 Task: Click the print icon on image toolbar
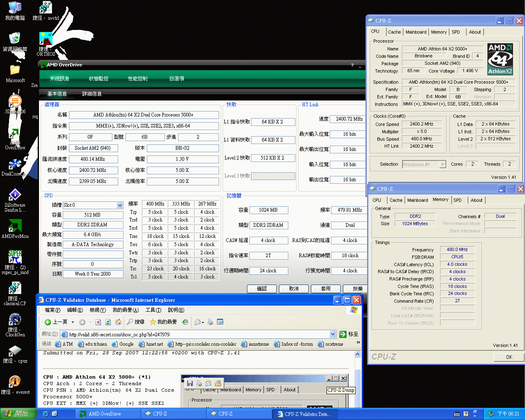pos(199,383)
